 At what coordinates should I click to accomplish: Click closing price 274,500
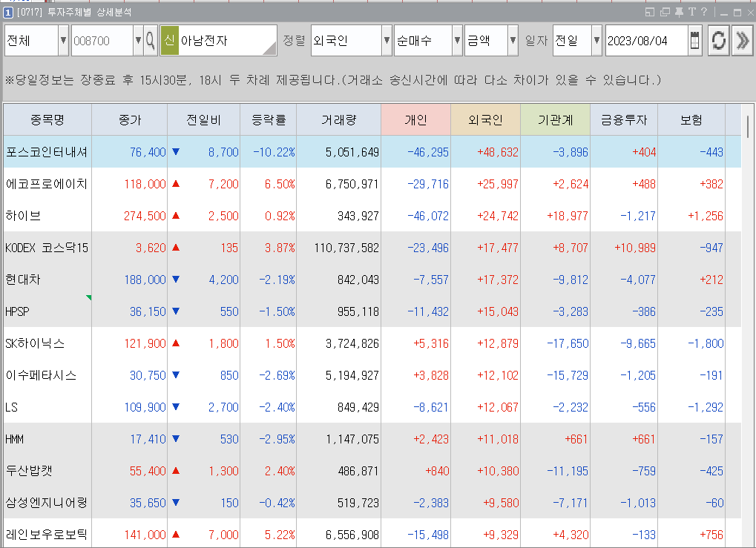click(x=145, y=216)
